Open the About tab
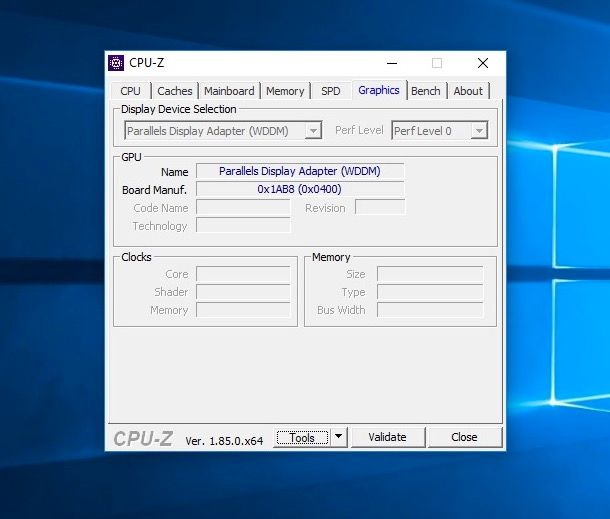Image resolution: width=610 pixels, height=519 pixels. point(468,91)
